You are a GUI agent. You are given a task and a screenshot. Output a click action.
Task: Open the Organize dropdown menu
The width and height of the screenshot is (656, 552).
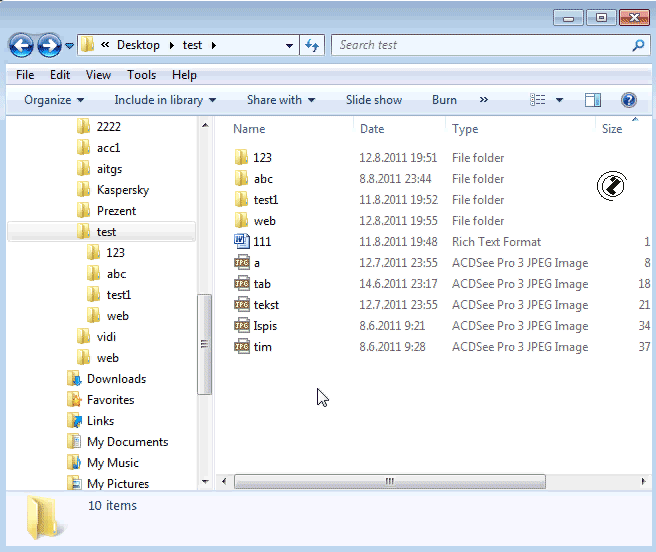[x=54, y=100]
